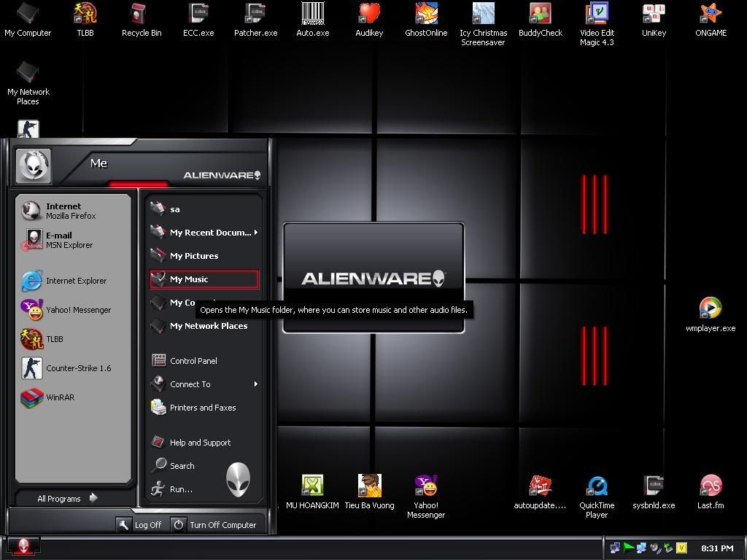Open My Network Places on the desktop
Screen dimensions: 747x560
[28, 83]
